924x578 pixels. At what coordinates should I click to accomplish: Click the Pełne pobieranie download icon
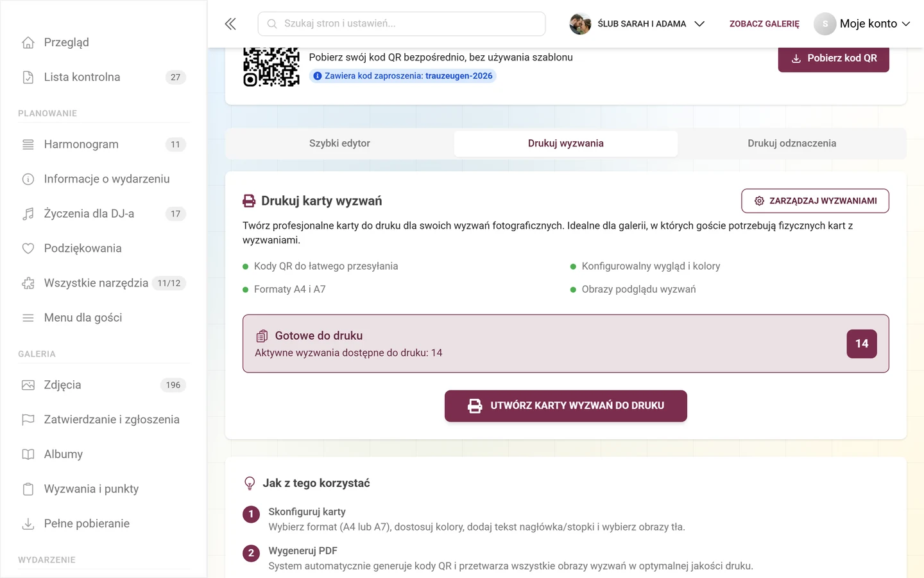pos(28,524)
